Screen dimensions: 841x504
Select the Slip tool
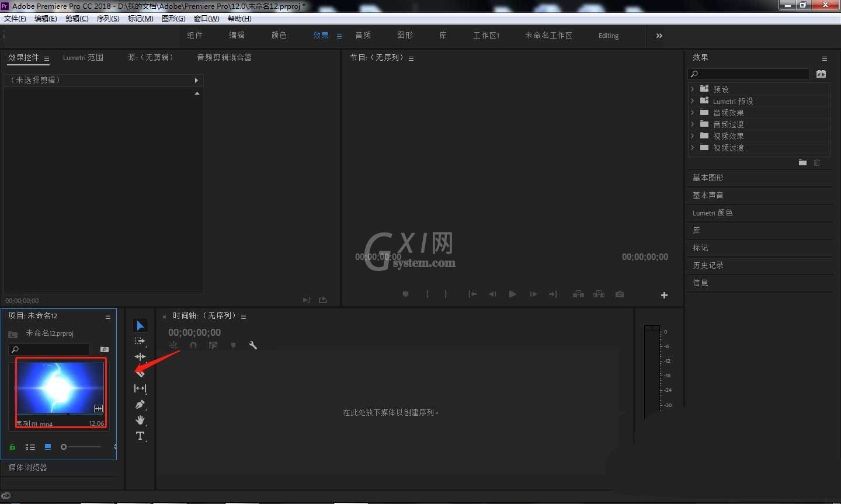tap(140, 388)
